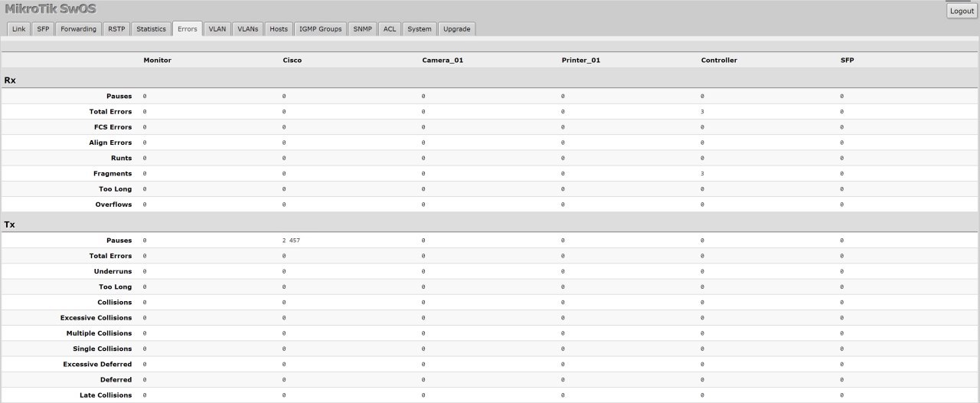Click the Excessive Deferred row label

pos(97,364)
